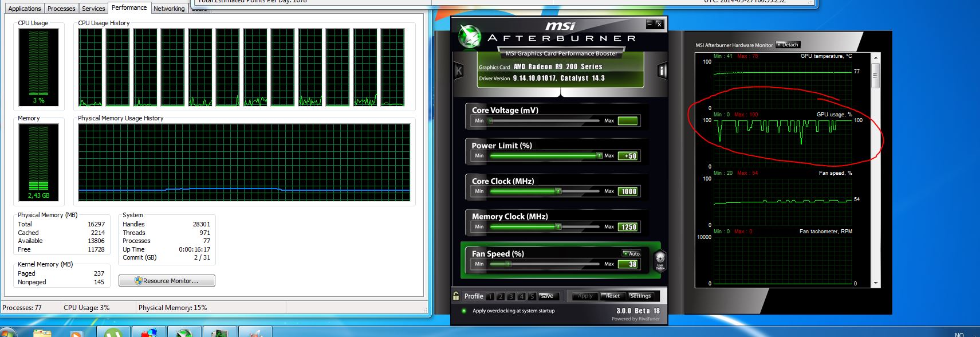Switch to the Networking tab
The height and width of the screenshot is (337, 980).
[x=169, y=9]
